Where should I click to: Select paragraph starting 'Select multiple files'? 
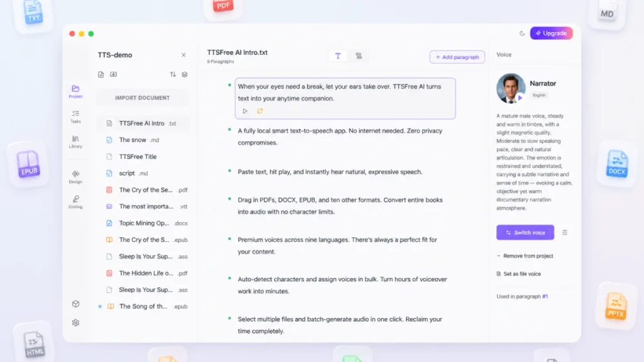point(340,325)
